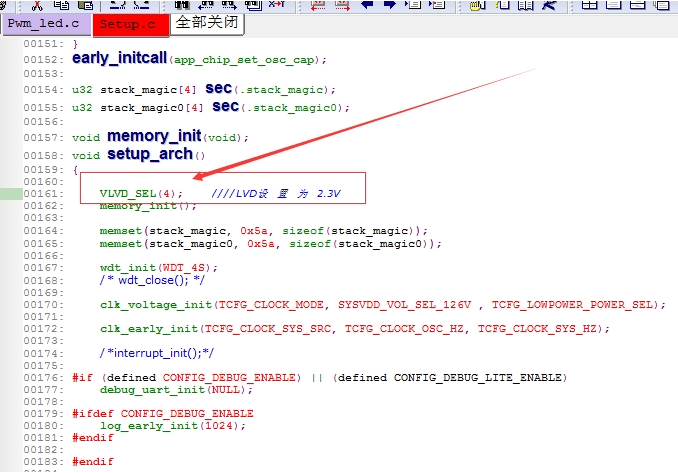Click wdt_init on line 167
Screen dimensions: 678x473
click(x=128, y=268)
